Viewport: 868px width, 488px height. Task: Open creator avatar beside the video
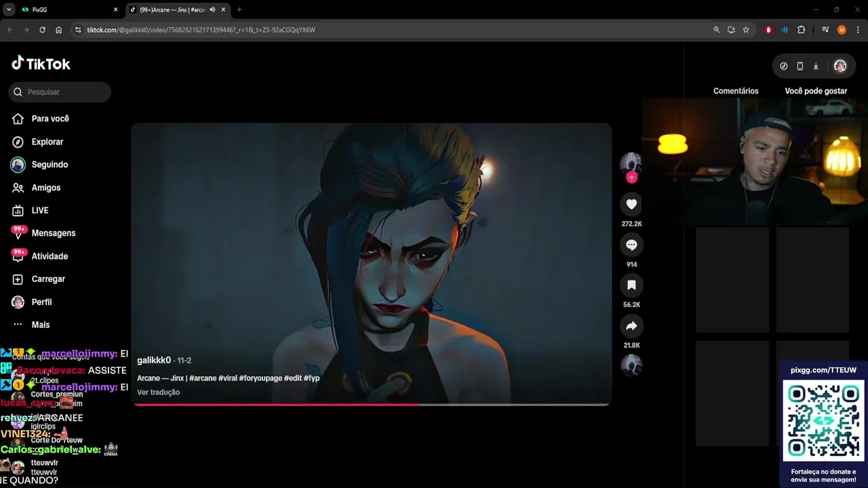click(631, 163)
